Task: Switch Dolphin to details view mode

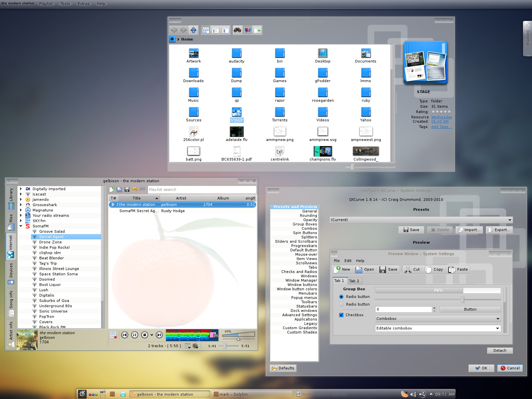Action: [x=215, y=30]
